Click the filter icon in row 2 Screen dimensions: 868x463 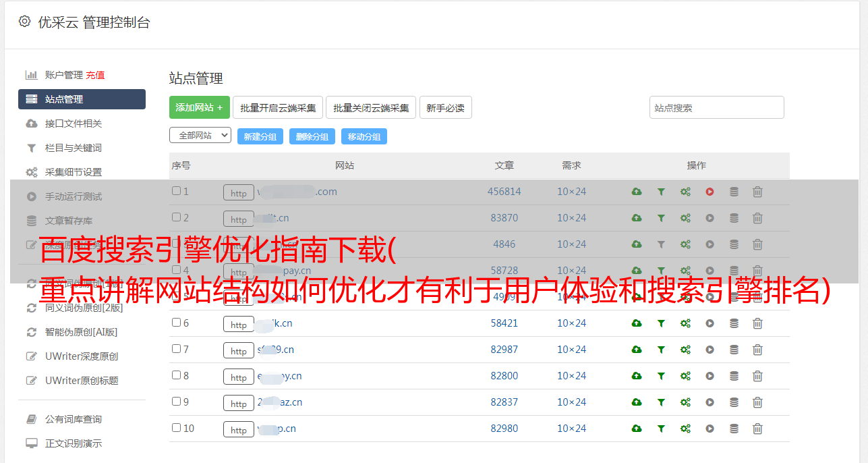point(661,218)
